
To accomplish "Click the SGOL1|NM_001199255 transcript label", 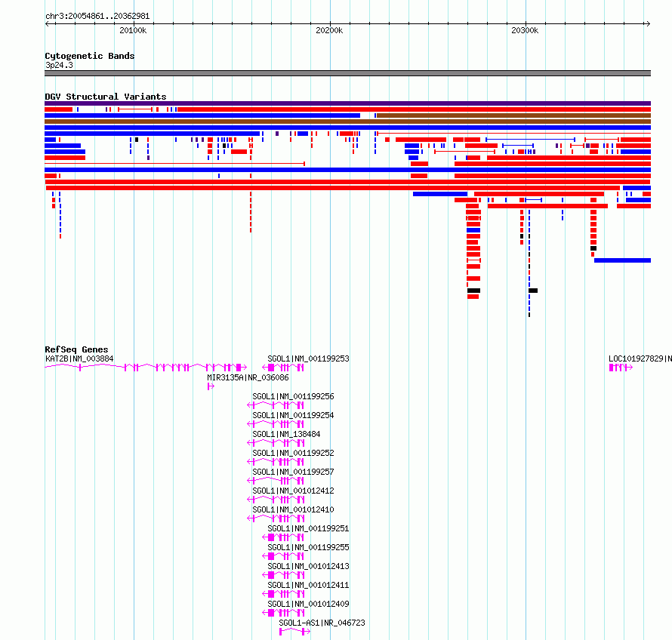I will click(308, 547).
